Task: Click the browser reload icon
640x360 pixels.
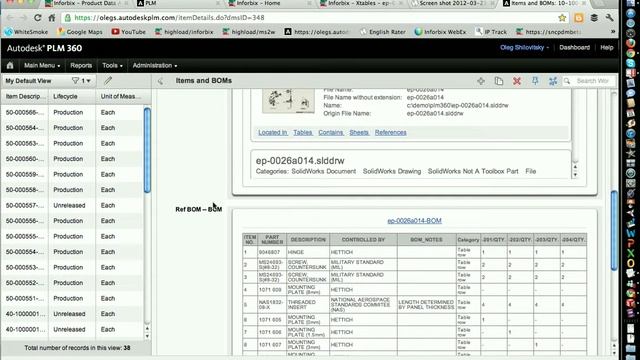Action: point(38,18)
